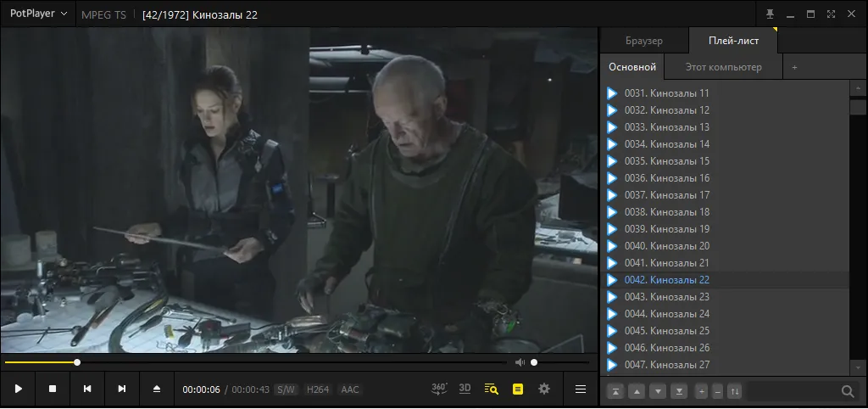Screen dimensions: 868x409
Task: Move the selected playlist item down
Action: click(x=658, y=391)
